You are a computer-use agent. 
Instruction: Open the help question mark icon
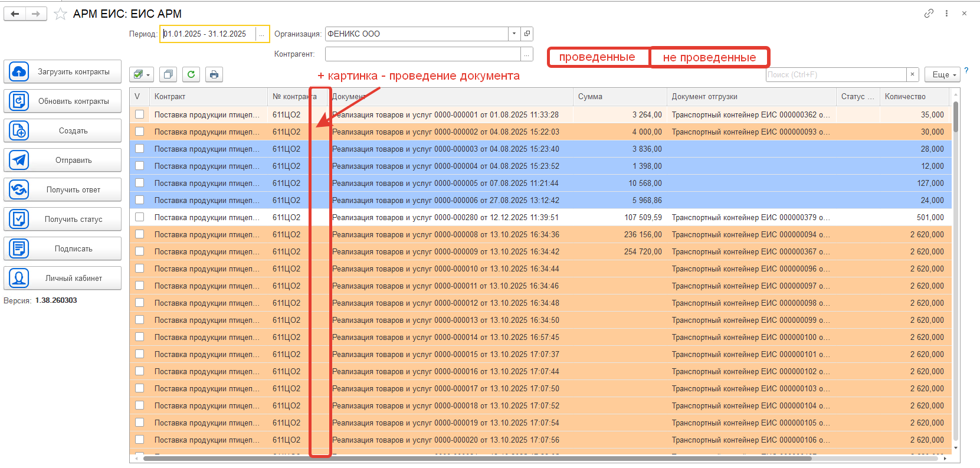(x=966, y=71)
